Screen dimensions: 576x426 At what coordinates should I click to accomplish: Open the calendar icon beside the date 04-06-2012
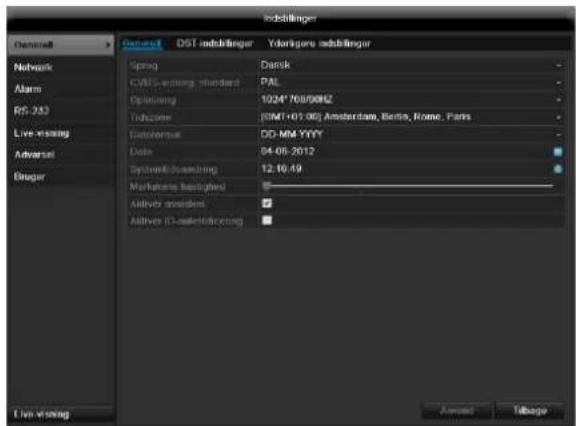pyautogui.click(x=558, y=152)
